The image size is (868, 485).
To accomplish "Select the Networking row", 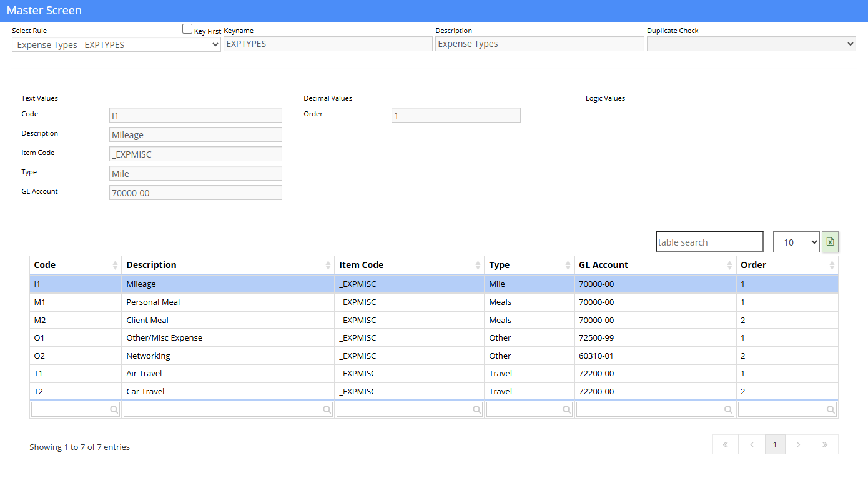I will coord(434,356).
